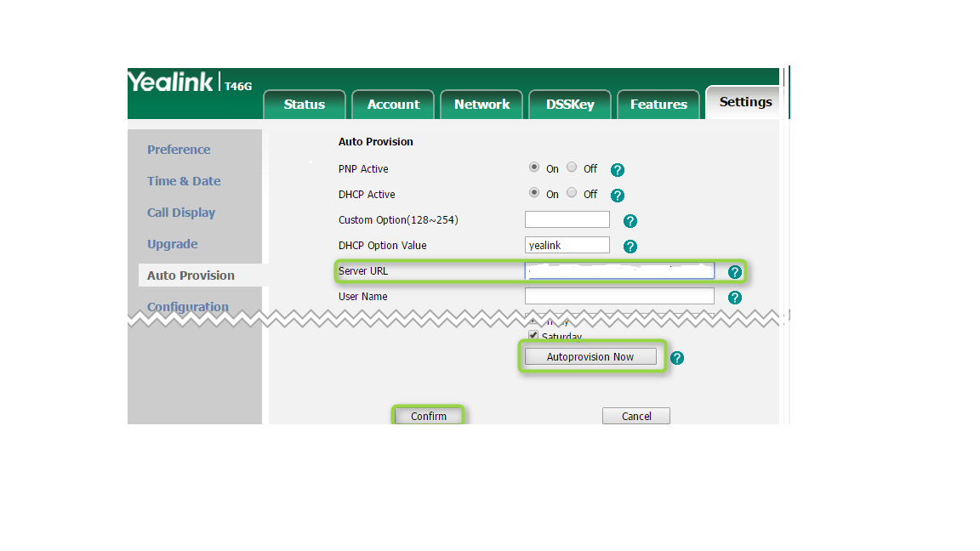Open help icon beside Autoprovision Now
980x551 pixels.
(x=677, y=358)
